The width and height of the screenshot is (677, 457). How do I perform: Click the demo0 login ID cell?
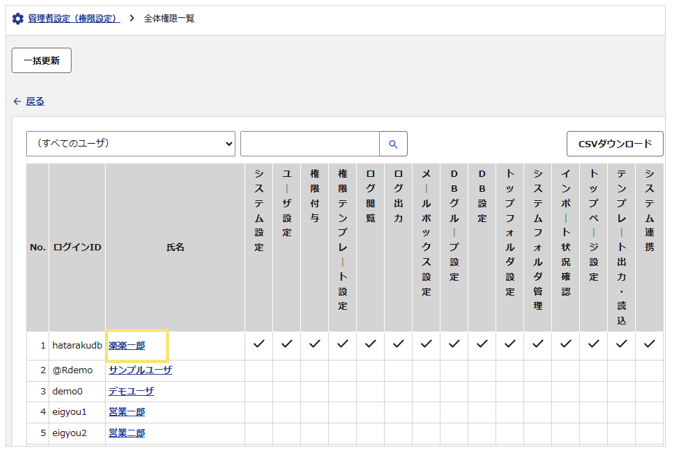(77, 391)
